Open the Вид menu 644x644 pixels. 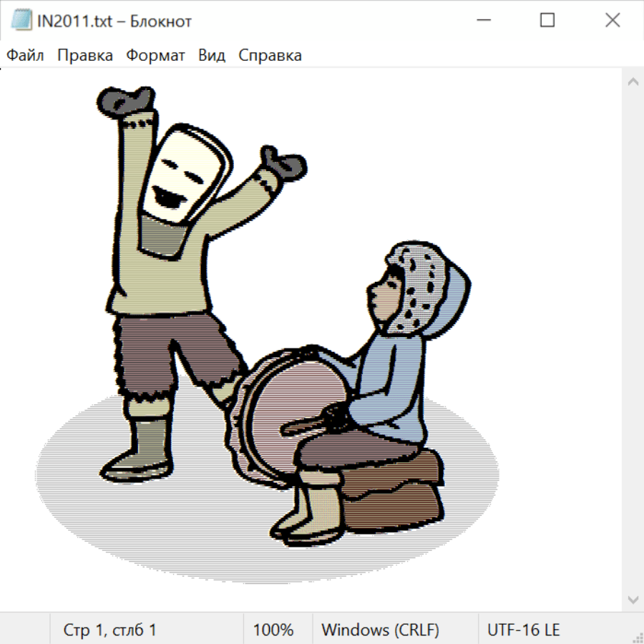click(x=212, y=55)
